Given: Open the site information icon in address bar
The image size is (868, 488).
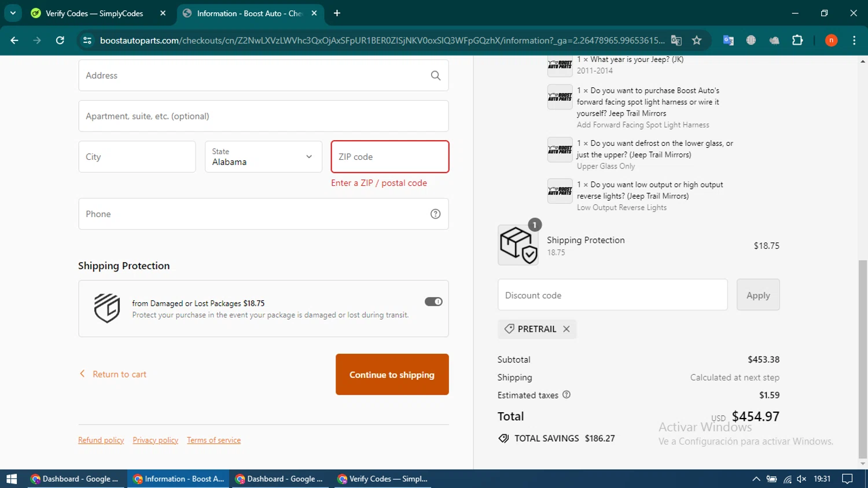Looking at the screenshot, I should (x=87, y=40).
